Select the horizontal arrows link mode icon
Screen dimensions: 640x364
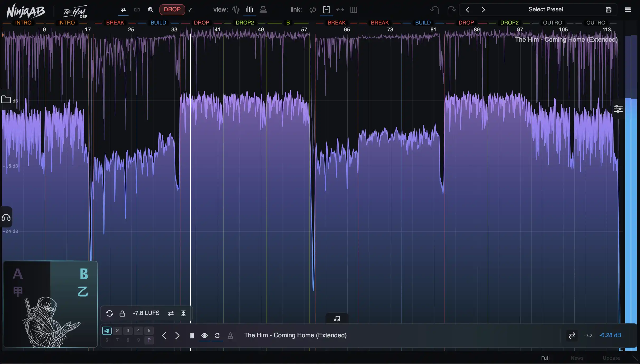point(340,10)
